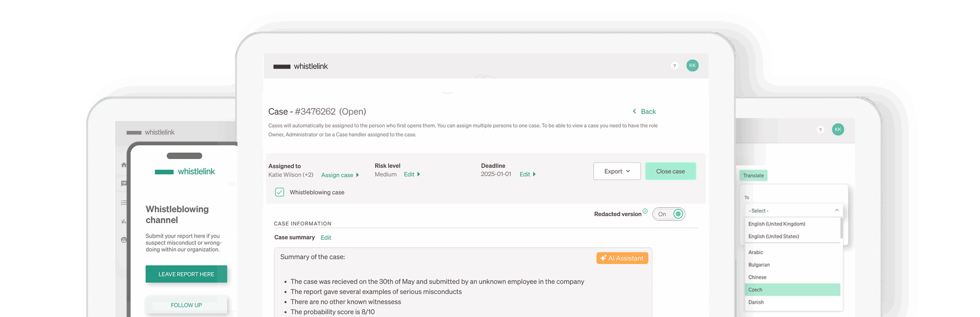
Task: Click assignee name Katie Wilson (+2)
Action: (290, 175)
